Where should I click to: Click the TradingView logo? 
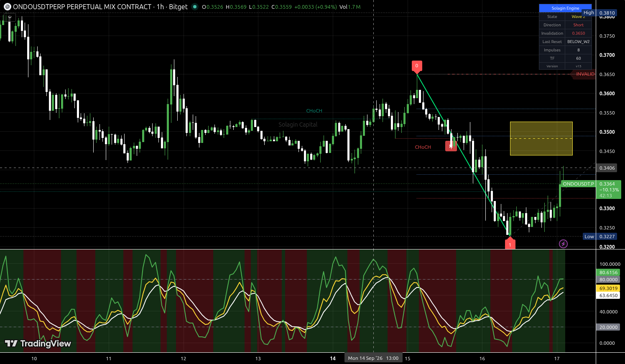tap(38, 344)
